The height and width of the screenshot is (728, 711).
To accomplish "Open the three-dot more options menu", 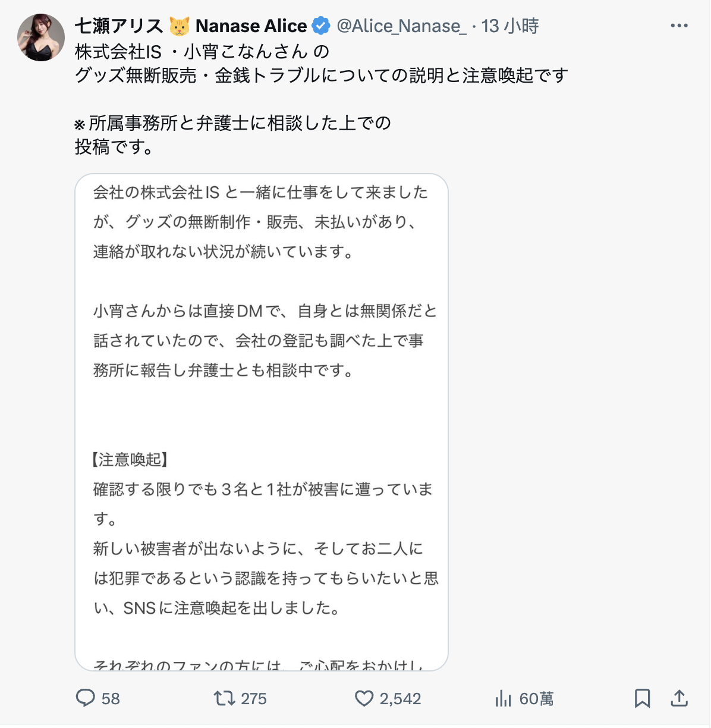I will [679, 26].
